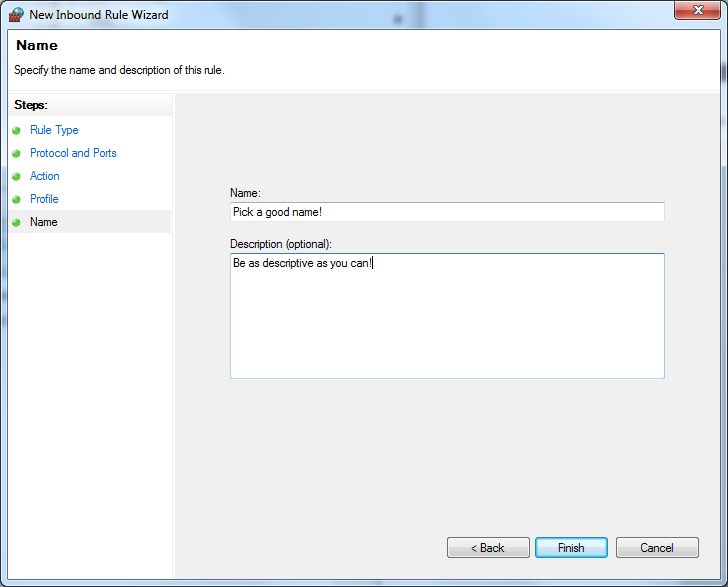The height and width of the screenshot is (587, 728).
Task: Cancel the inbound rule wizard
Action: [x=657, y=548]
